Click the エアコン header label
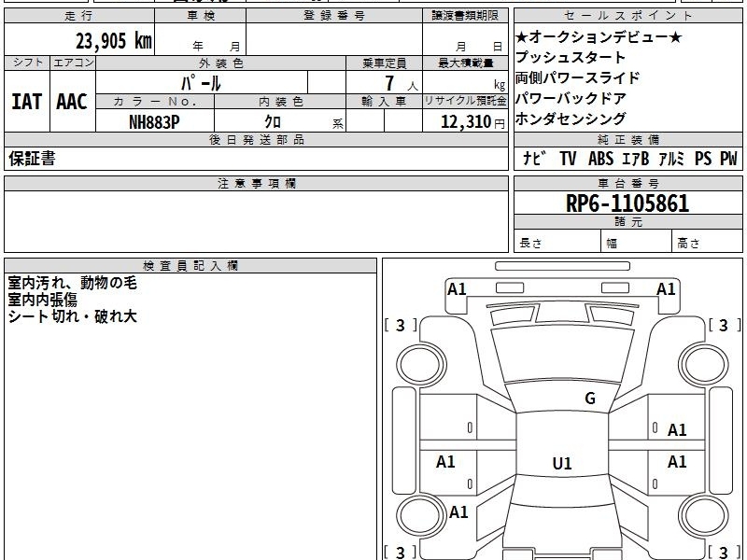Screen dimensions: 747x560 click(x=73, y=63)
